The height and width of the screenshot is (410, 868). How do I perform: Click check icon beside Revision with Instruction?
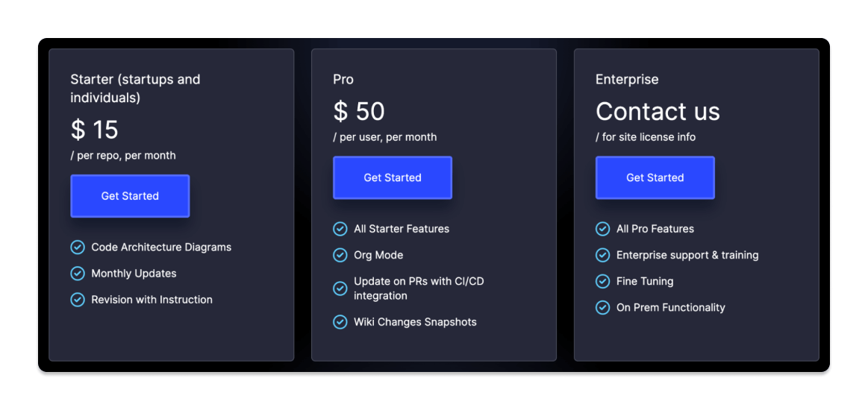click(78, 300)
